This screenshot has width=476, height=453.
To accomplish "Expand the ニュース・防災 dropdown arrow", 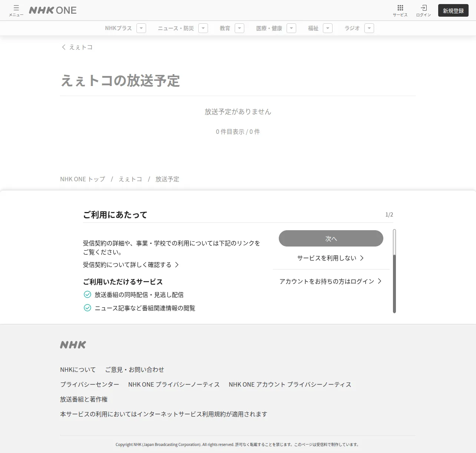I will pyautogui.click(x=203, y=28).
